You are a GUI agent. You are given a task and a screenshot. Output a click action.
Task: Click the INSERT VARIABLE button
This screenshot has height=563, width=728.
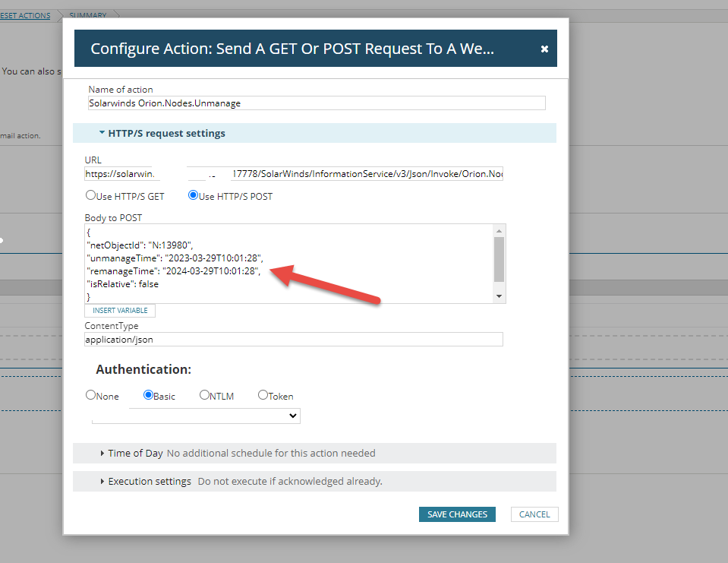tap(120, 310)
